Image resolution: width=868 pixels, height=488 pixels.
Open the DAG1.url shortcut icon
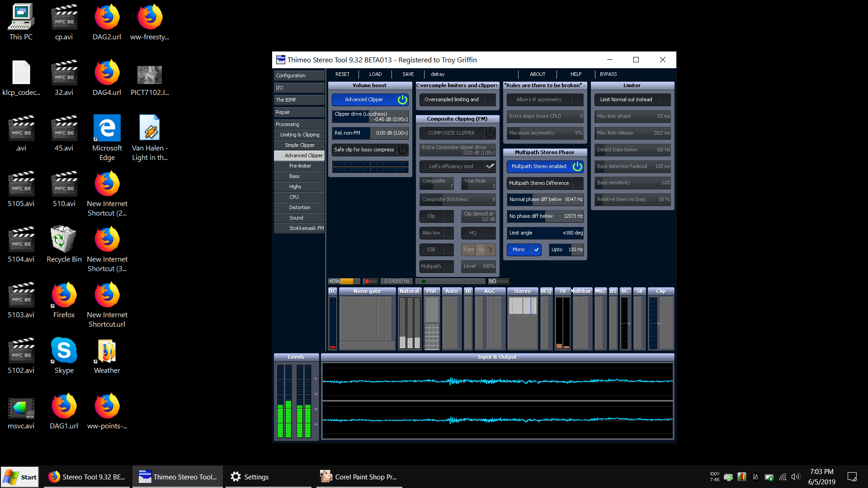(x=64, y=411)
